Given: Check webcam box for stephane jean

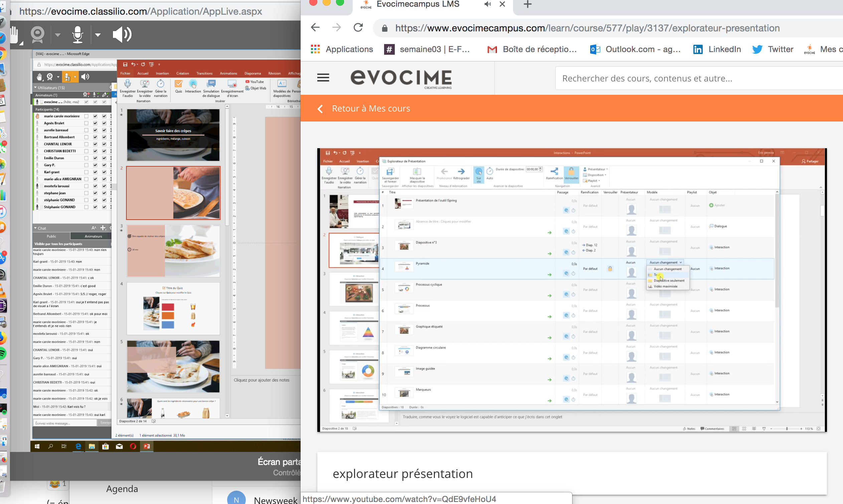Looking at the screenshot, I should click(86, 193).
